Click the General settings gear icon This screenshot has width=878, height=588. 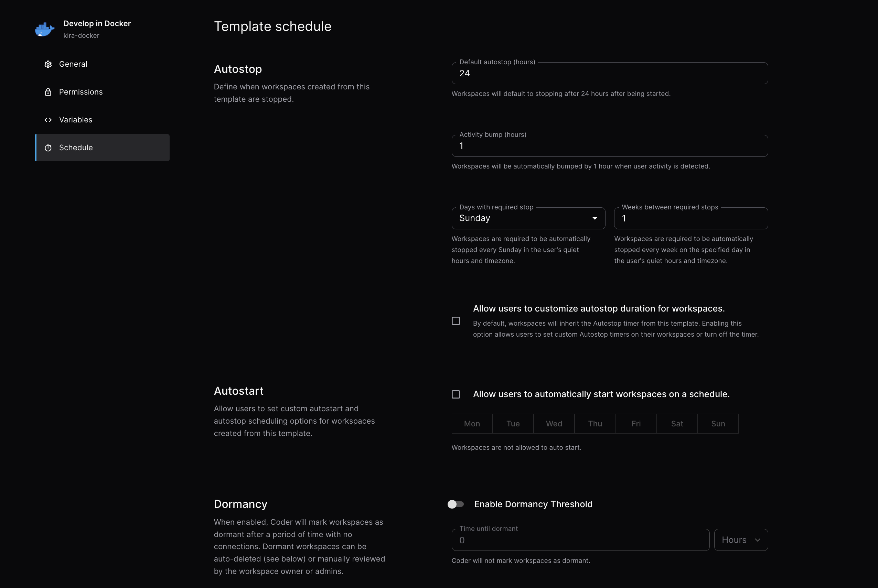[x=48, y=64]
